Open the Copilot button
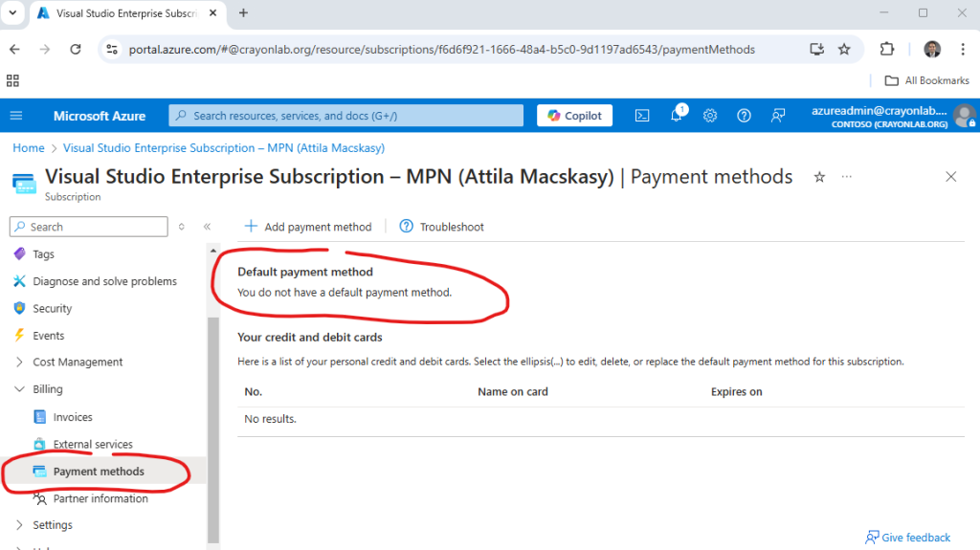 coord(574,116)
